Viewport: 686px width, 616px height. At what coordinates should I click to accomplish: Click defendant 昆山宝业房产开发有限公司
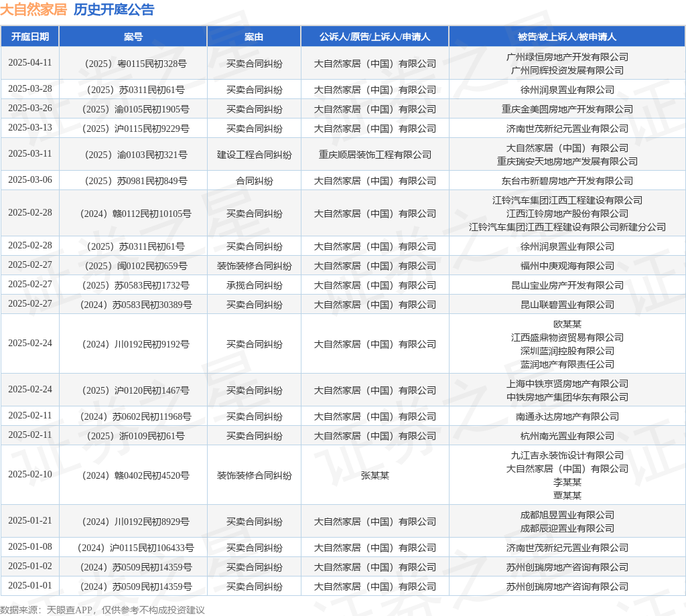(x=567, y=285)
